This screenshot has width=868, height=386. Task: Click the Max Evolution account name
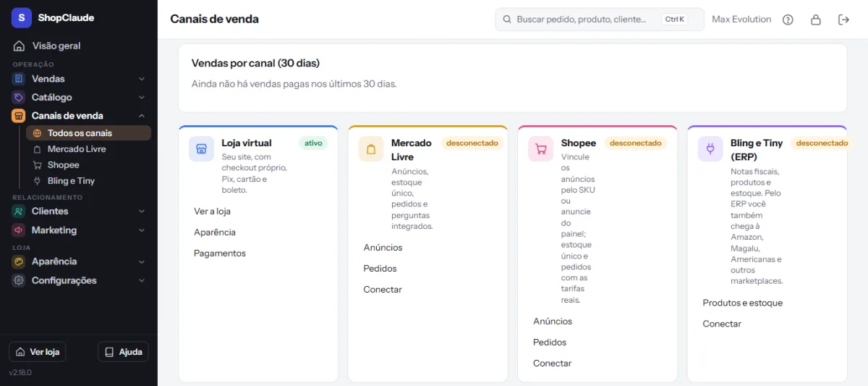tap(741, 20)
